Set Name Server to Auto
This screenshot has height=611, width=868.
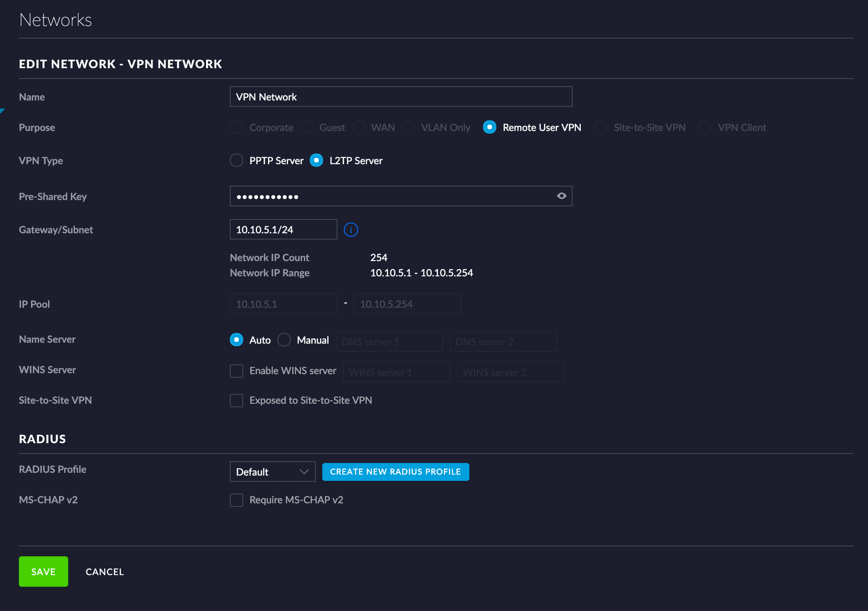tap(237, 340)
